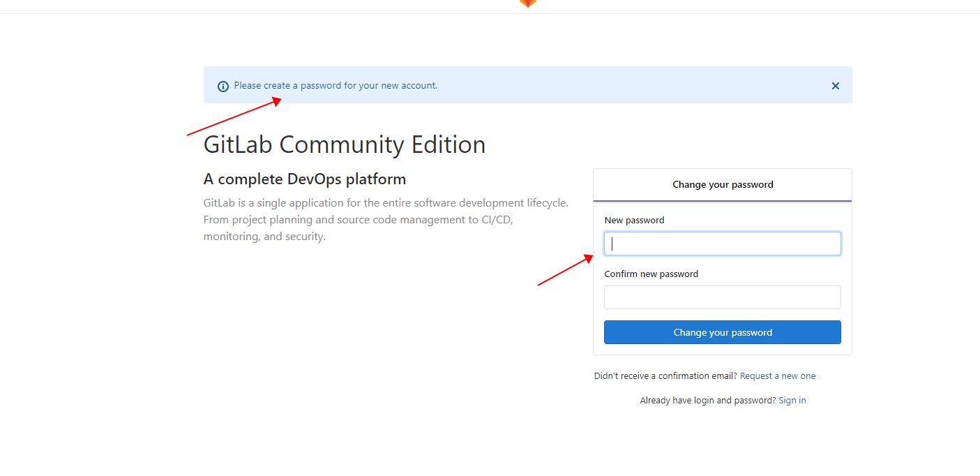Click the blue Change your password button
Viewport: 980px width, 476px height.
[x=722, y=332]
